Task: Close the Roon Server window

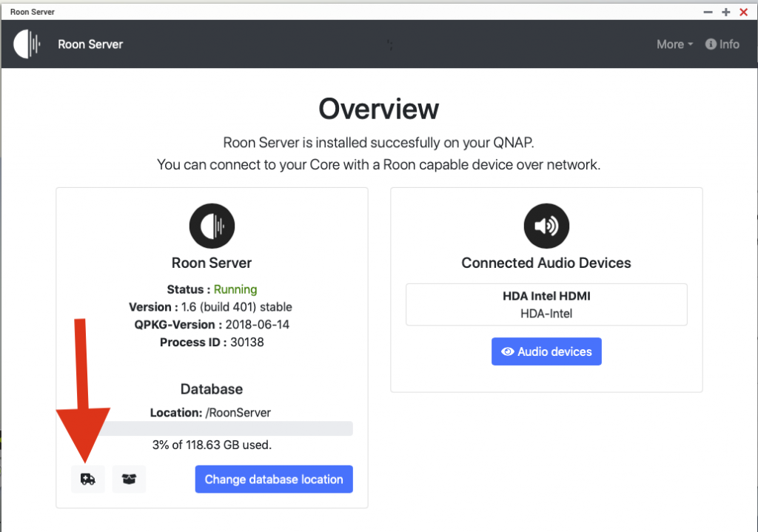Action: [x=743, y=12]
